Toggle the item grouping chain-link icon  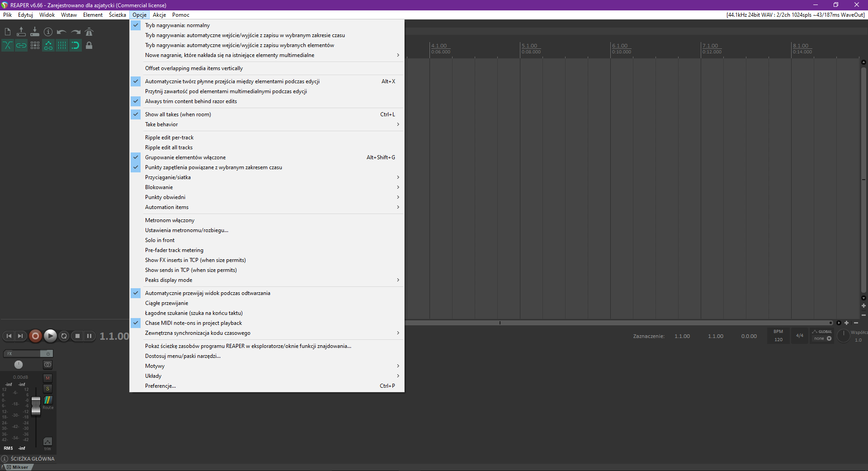[21, 45]
